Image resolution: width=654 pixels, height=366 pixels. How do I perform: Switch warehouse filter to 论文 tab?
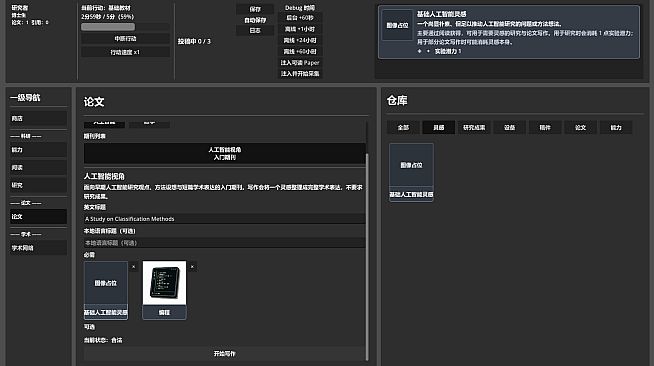click(581, 128)
